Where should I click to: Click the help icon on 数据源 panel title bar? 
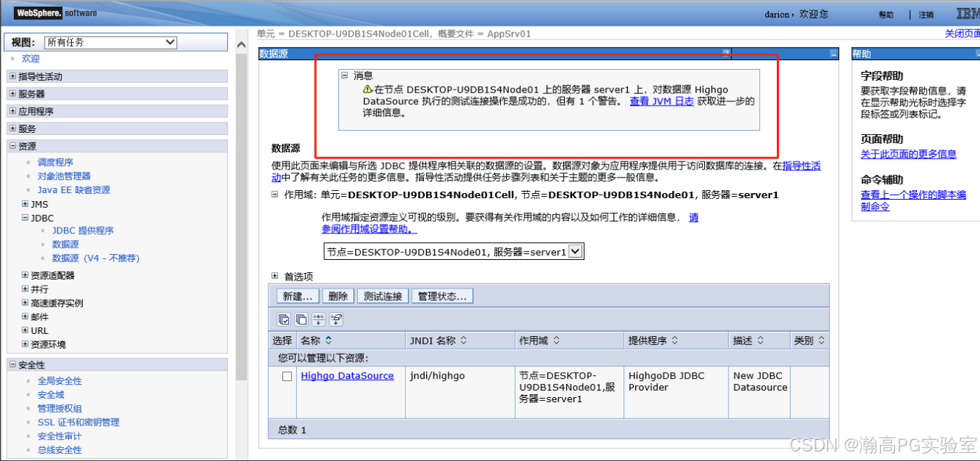726,54
